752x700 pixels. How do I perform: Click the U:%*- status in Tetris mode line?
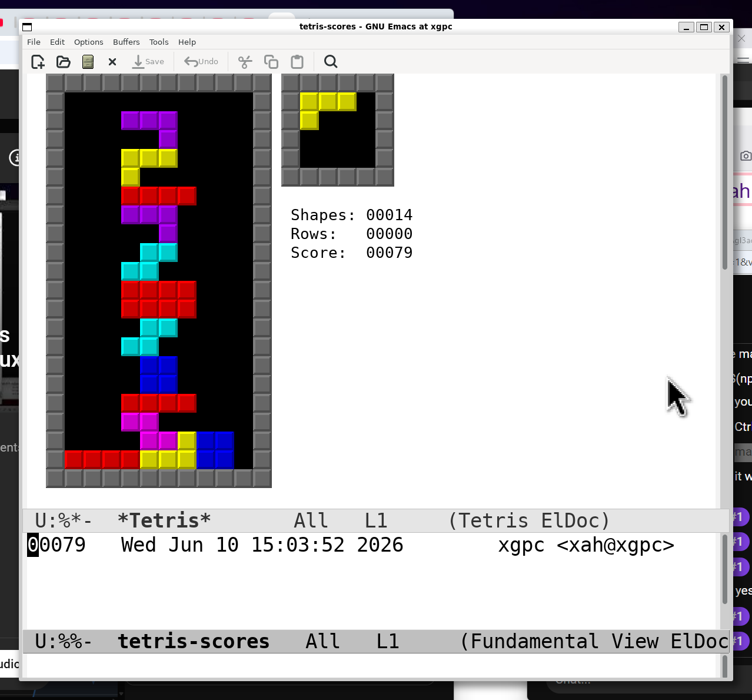(64, 520)
